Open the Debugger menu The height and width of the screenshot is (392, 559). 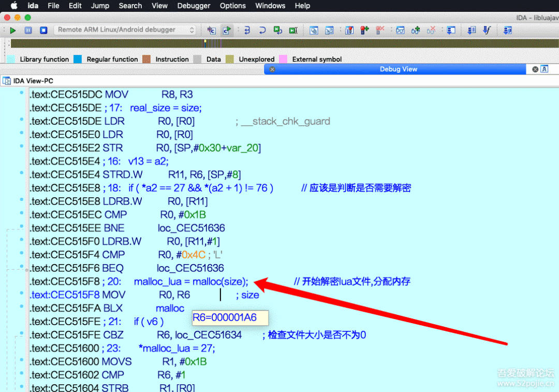point(194,6)
